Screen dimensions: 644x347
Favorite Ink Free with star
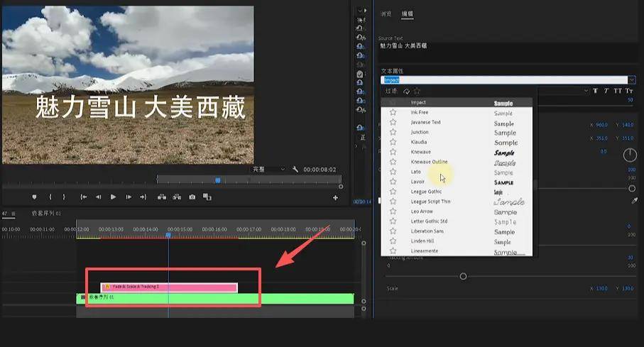[x=393, y=112]
